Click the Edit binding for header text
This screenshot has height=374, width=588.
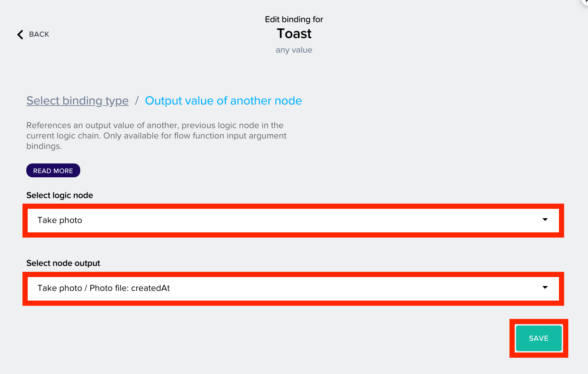[294, 19]
